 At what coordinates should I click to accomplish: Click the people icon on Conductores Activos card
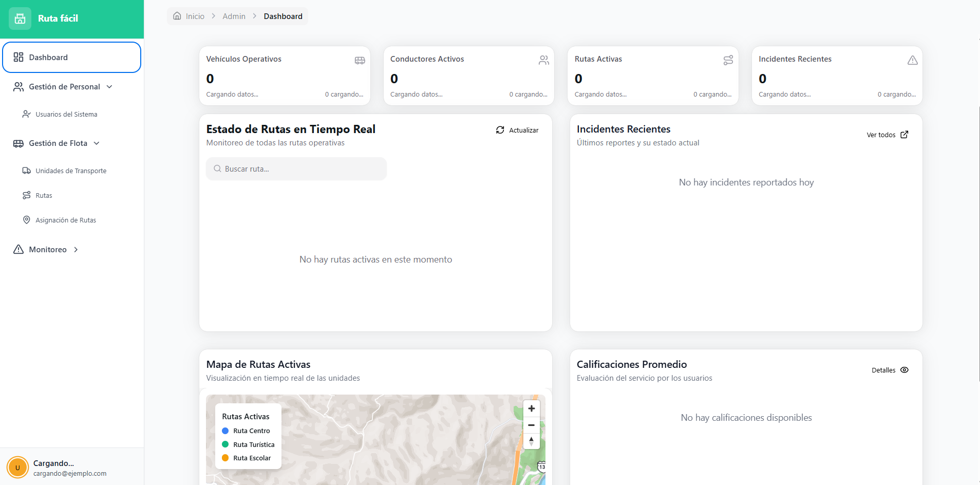click(x=544, y=60)
